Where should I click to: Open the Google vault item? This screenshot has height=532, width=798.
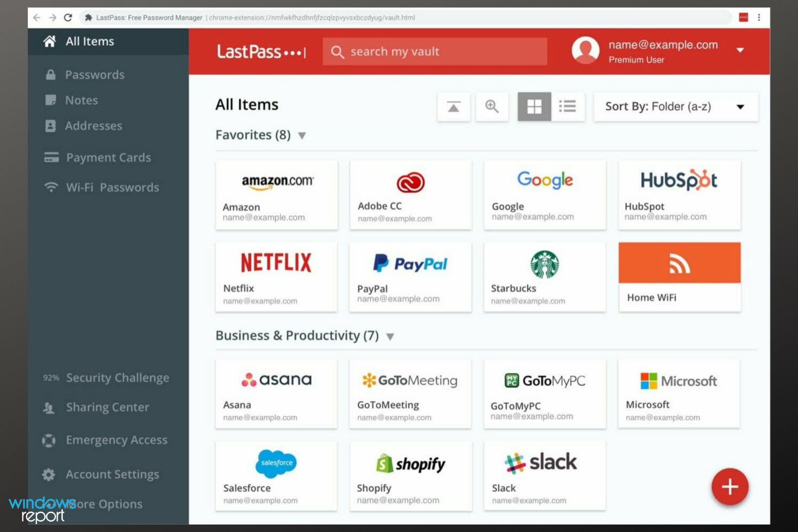point(545,195)
